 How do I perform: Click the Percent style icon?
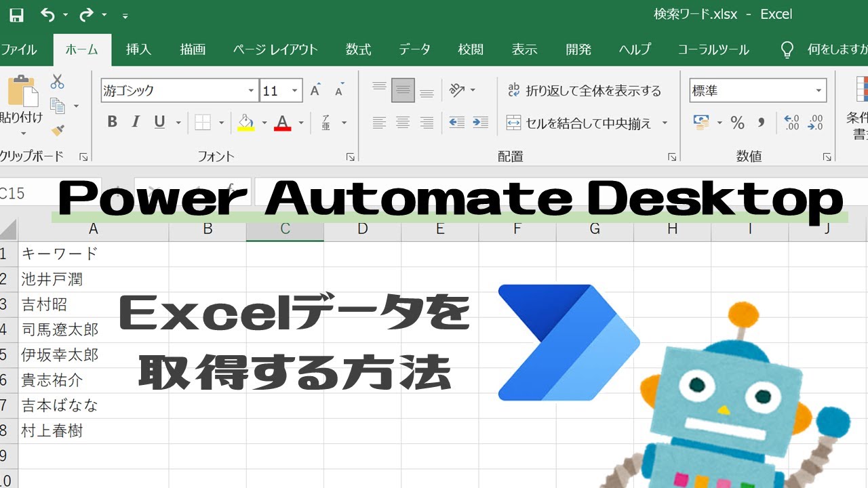click(x=738, y=123)
